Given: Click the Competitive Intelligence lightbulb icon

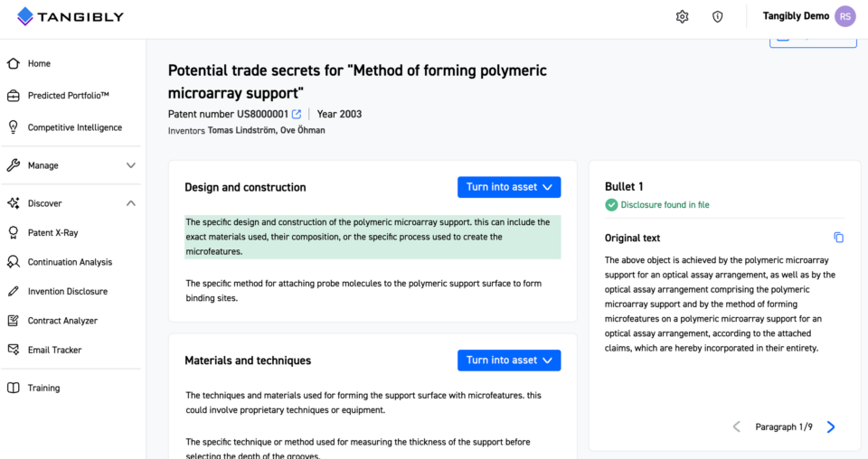Looking at the screenshot, I should click(x=14, y=127).
